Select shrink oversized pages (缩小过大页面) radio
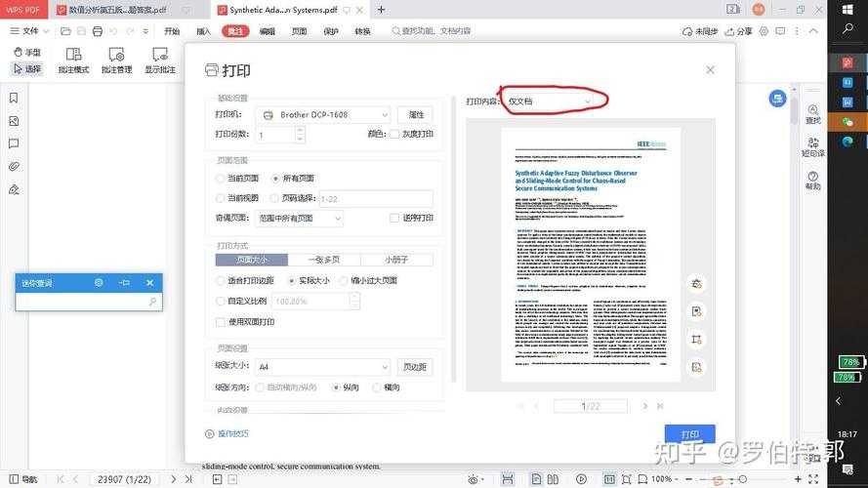The image size is (868, 488). (x=344, y=280)
